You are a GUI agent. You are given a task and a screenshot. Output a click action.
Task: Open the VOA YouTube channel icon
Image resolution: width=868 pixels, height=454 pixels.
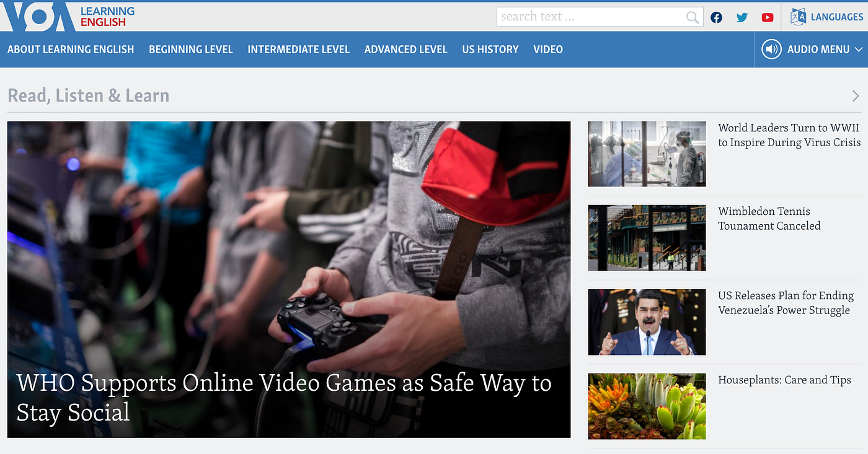point(768,17)
